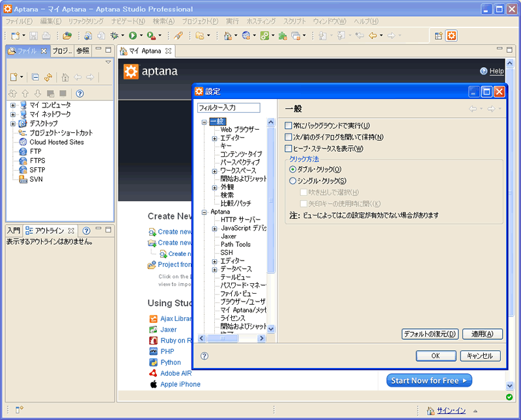Click the SVN repository icon in the file tree

click(x=23, y=180)
